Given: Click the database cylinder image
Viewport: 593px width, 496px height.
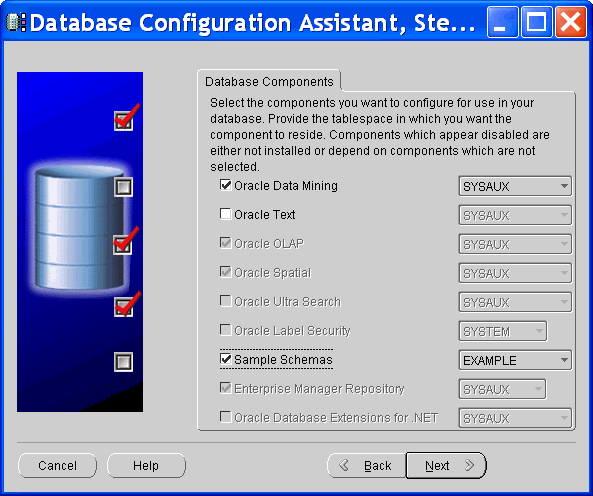Looking at the screenshot, I should pyautogui.click(x=79, y=227).
